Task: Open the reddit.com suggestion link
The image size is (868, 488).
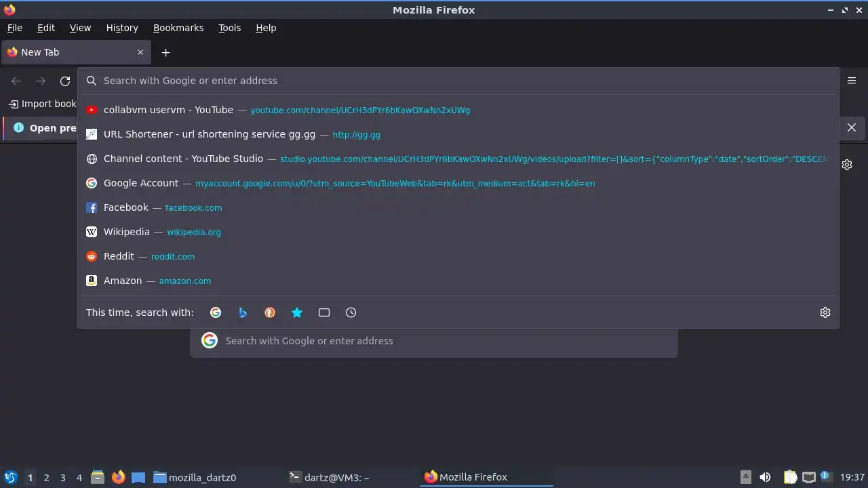Action: (173, 257)
